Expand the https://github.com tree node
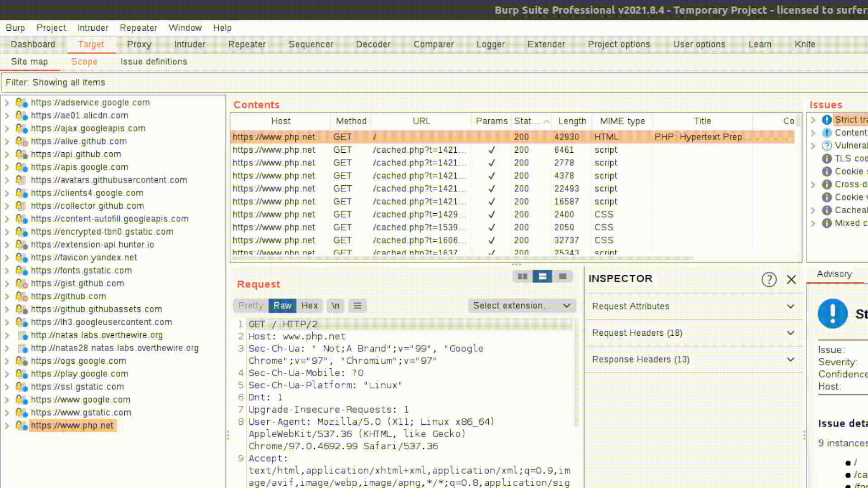The image size is (868, 488). pos(7,296)
